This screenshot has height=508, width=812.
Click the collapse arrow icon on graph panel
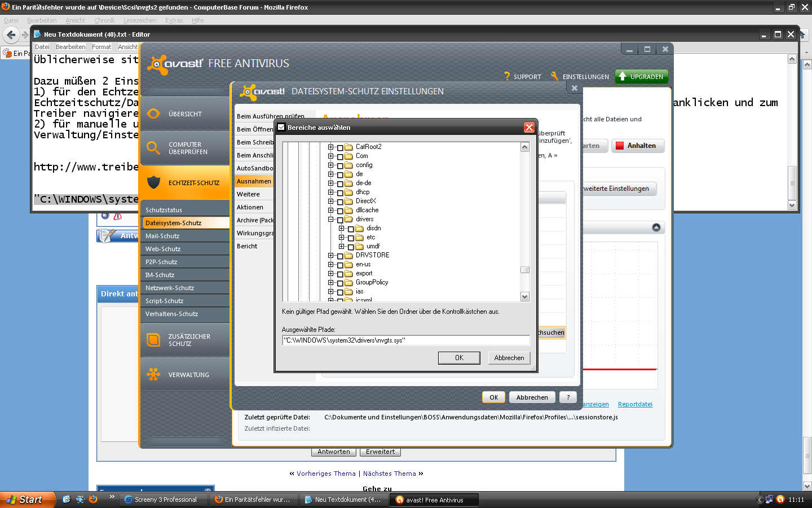click(x=656, y=227)
